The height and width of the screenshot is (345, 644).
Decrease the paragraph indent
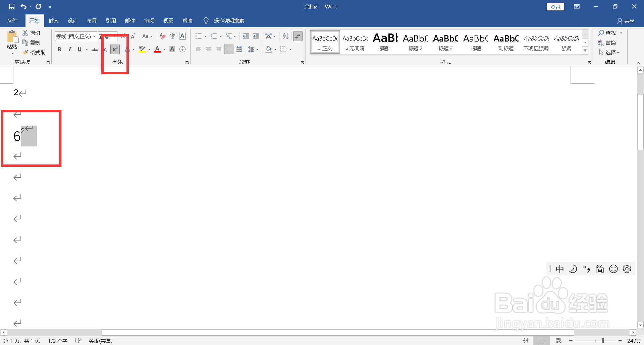coord(246,36)
